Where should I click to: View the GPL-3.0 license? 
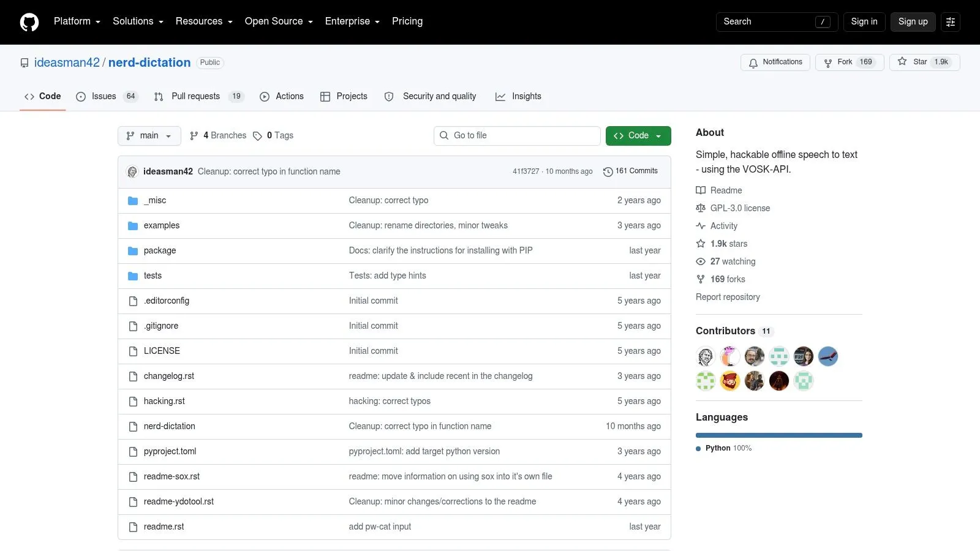[x=733, y=208]
